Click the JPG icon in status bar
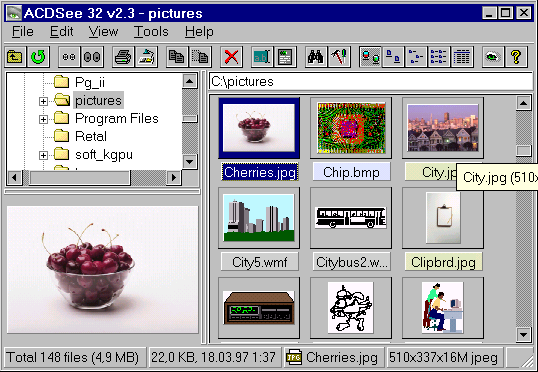The width and height of the screenshot is (538, 372). (294, 358)
